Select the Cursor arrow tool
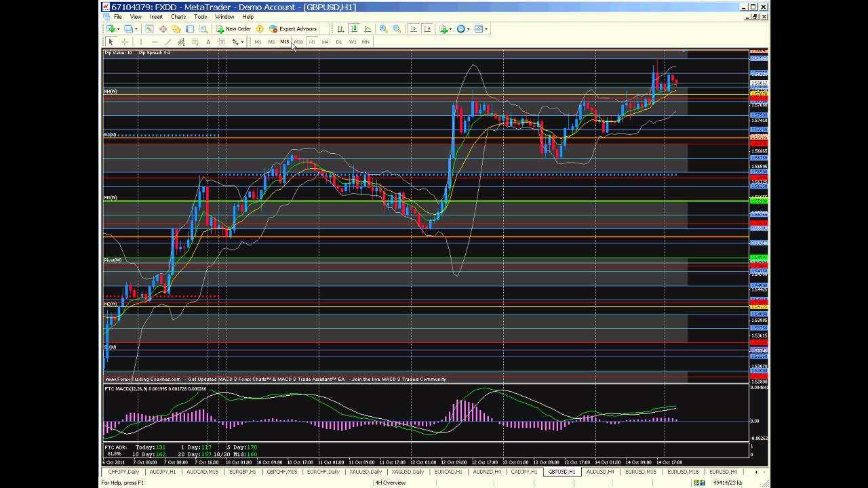Screen dimensions: 868x488 (x=111, y=42)
